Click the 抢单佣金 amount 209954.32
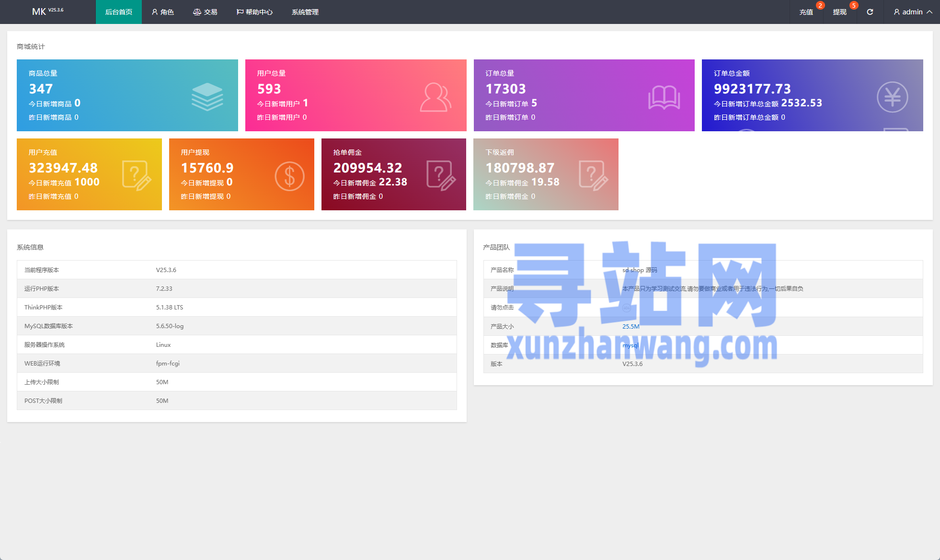This screenshot has height=560, width=940. [x=368, y=168]
